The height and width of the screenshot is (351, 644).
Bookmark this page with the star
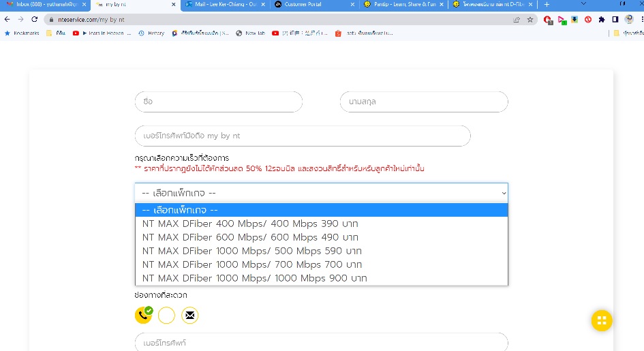530,20
